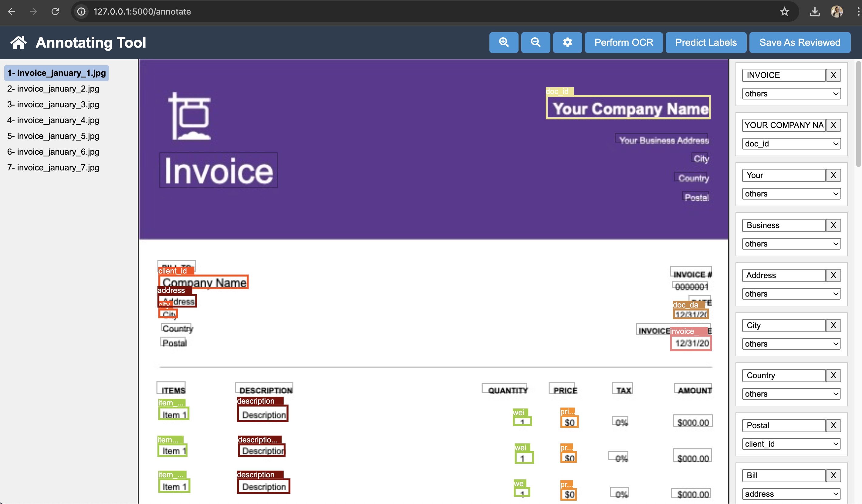This screenshot has width=862, height=504.
Task: Click the Perform OCR button
Action: 624,42
